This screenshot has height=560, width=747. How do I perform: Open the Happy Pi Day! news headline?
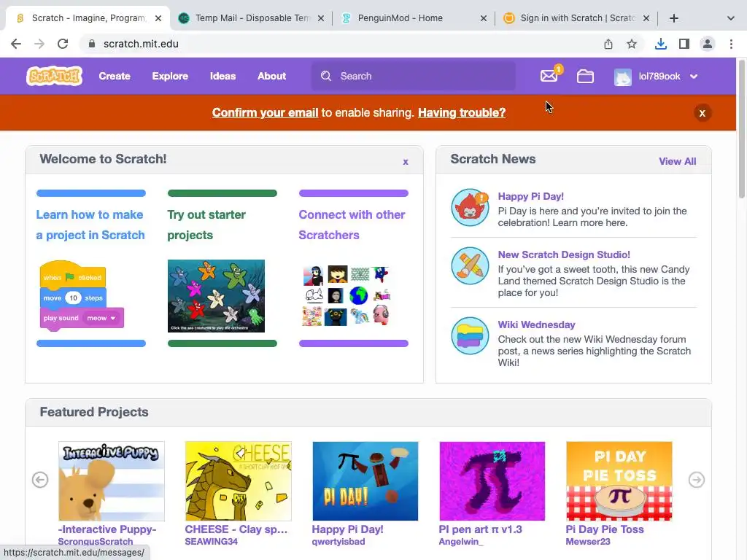[x=531, y=196]
